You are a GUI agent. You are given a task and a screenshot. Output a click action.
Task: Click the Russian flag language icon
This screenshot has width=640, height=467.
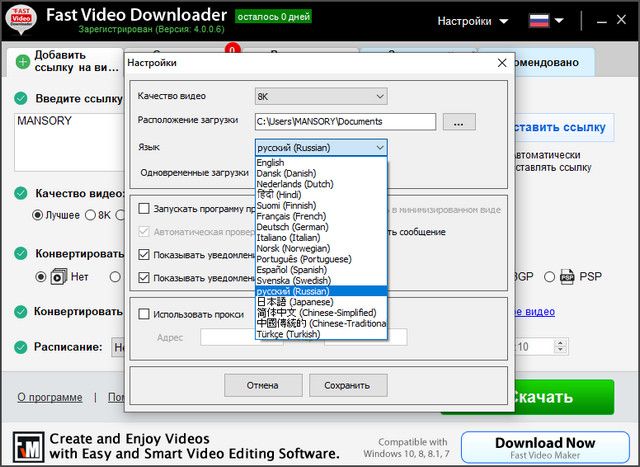[539, 20]
